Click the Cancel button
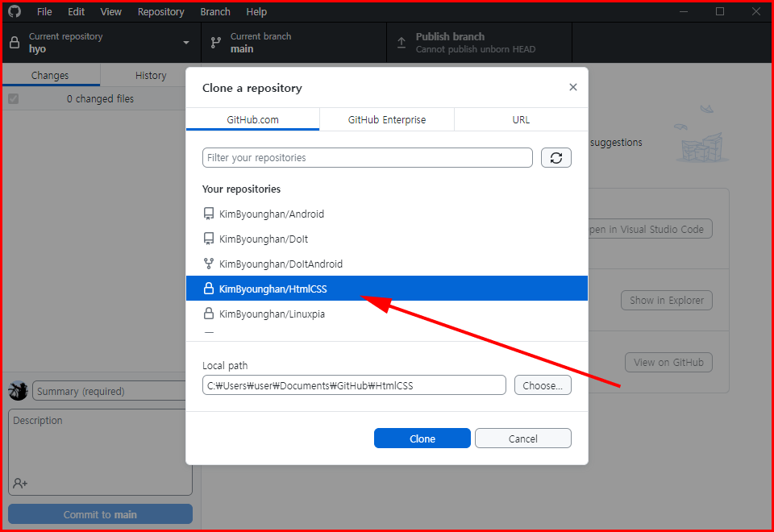This screenshot has width=774, height=532. click(523, 438)
